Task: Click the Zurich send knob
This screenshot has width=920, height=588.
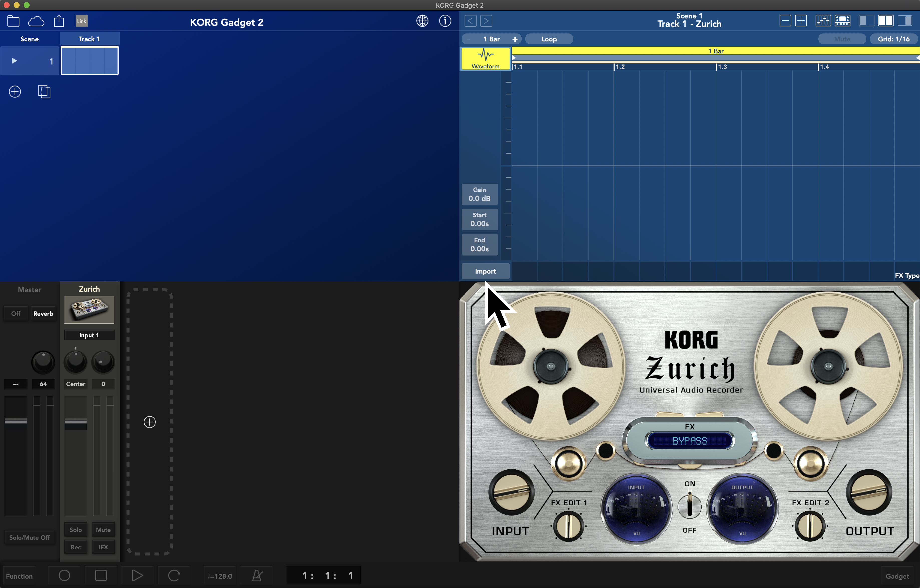Action: (103, 362)
